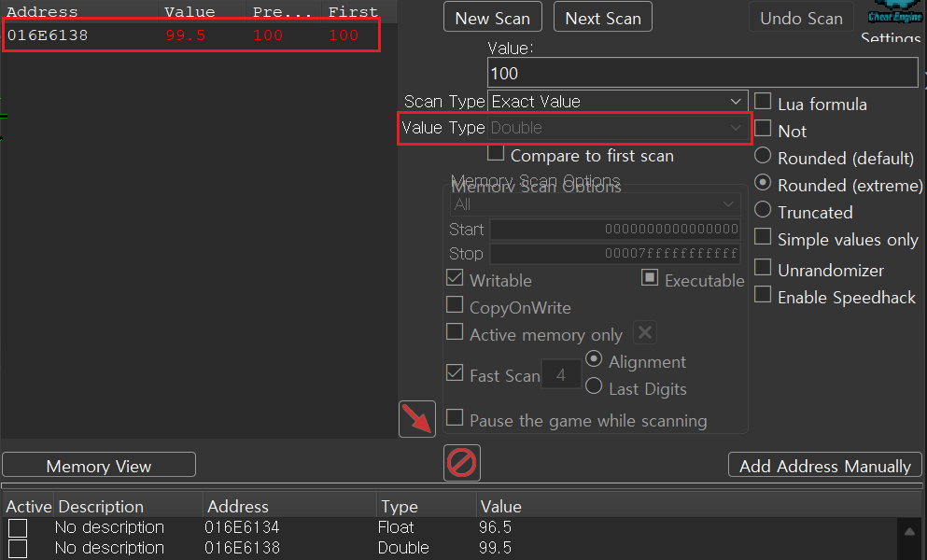Select Rounded (default) option
Image resolution: width=927 pixels, height=560 pixels.
pyautogui.click(x=763, y=157)
